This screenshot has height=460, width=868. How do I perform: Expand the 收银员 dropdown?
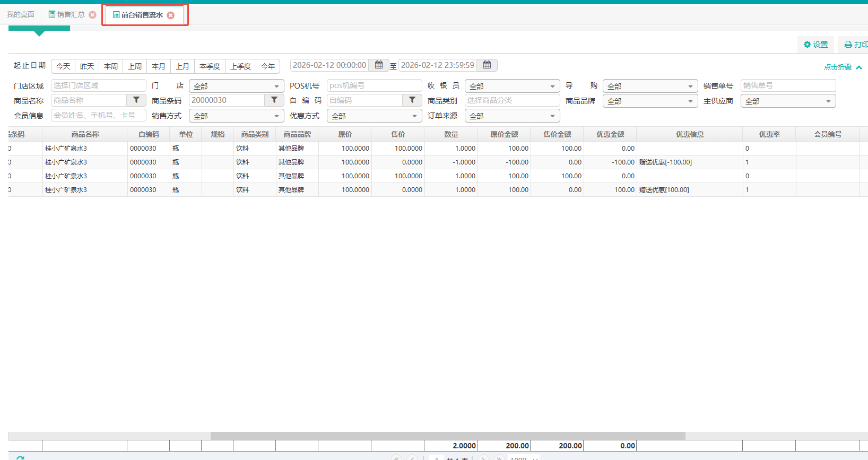tap(512, 86)
